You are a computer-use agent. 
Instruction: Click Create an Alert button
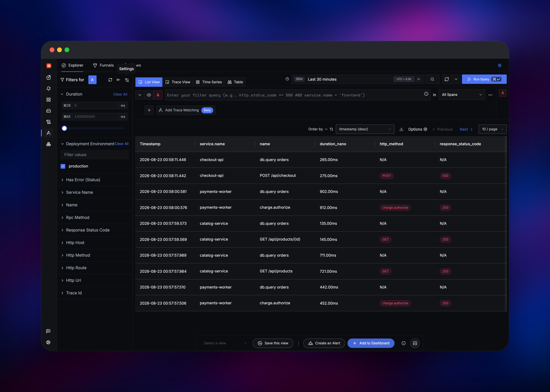(324, 343)
